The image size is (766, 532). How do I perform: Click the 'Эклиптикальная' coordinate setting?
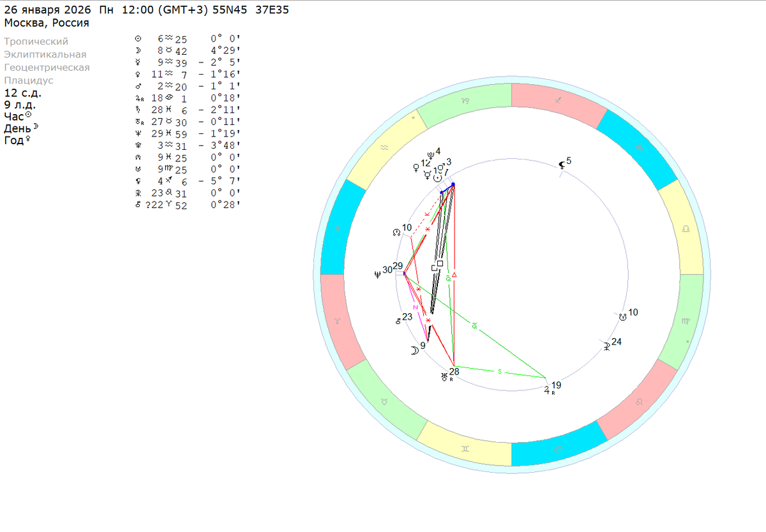tap(45, 54)
